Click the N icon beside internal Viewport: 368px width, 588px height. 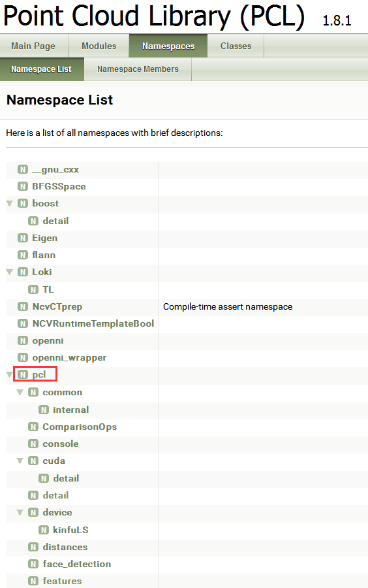click(44, 410)
